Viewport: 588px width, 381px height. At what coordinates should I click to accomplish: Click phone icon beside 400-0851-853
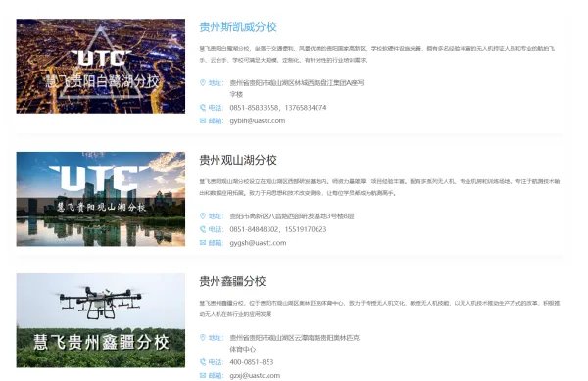203,362
